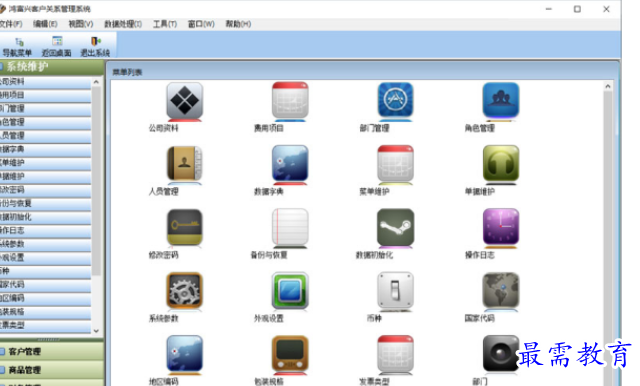Open the 帮助(H) menu
Screen dimensions: 640x386
tap(238, 24)
